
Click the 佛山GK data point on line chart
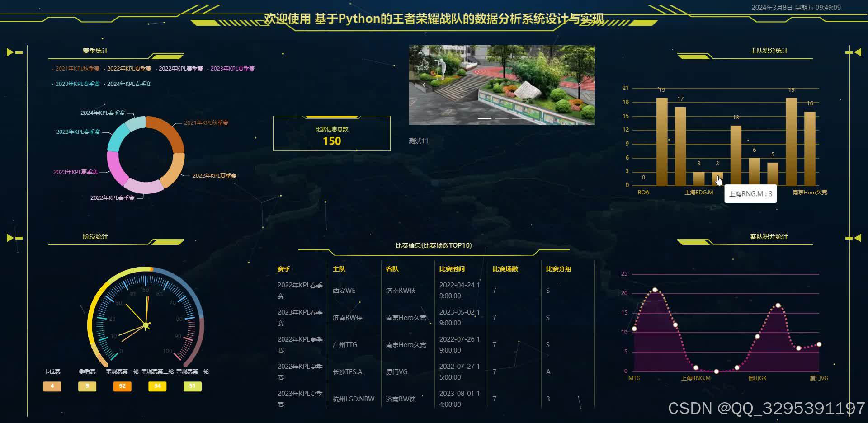(x=757, y=336)
